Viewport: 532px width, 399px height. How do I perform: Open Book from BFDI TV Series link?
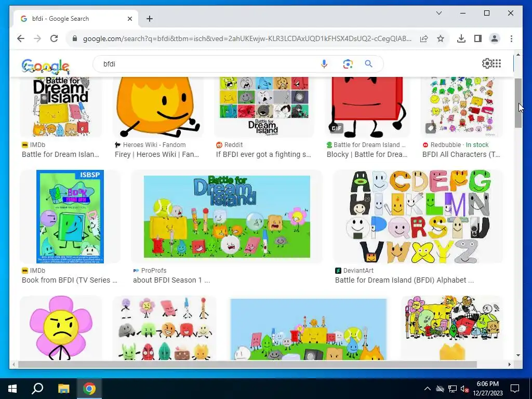pyautogui.click(x=70, y=280)
